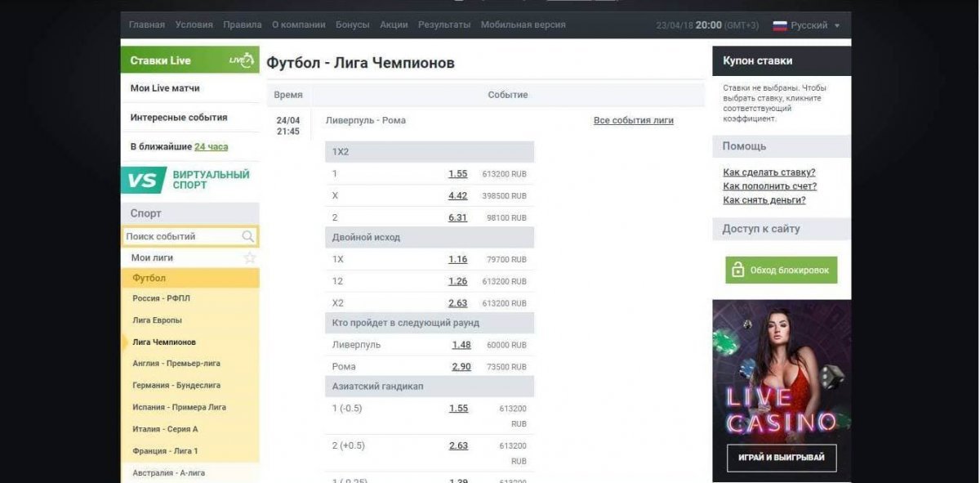Pick odds 4.42 for draw X
The width and height of the screenshot is (980, 483).
point(458,196)
